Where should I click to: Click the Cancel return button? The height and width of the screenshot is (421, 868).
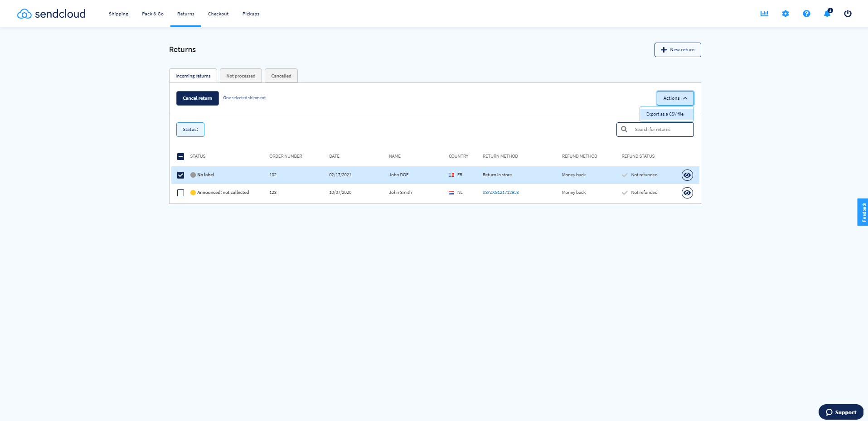point(197,98)
